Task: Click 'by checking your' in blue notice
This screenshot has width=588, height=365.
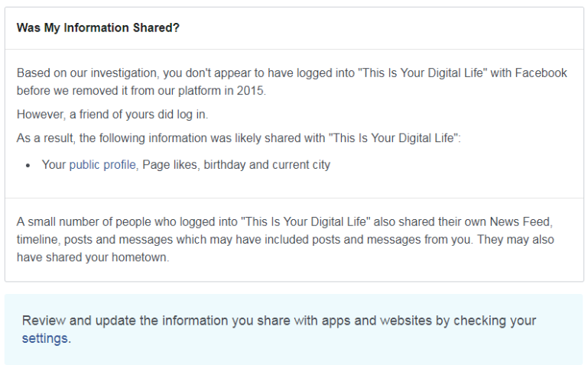Action: pos(486,321)
